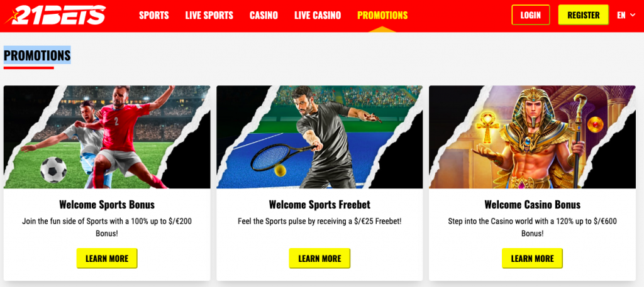644x287 pixels.
Task: Learn more about Welcome Casino Bonus
Action: pos(532,259)
